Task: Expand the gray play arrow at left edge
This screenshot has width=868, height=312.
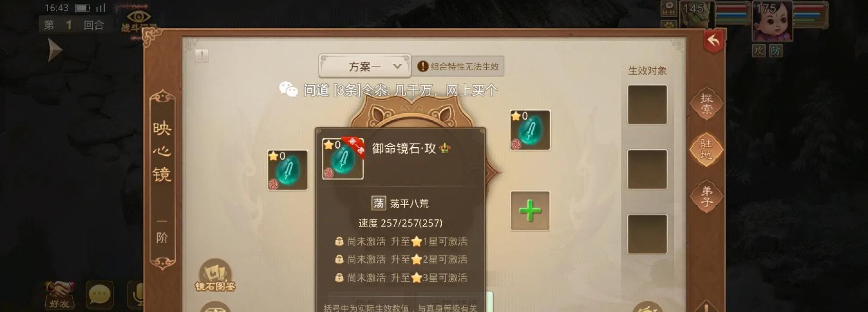Action: click(x=55, y=50)
